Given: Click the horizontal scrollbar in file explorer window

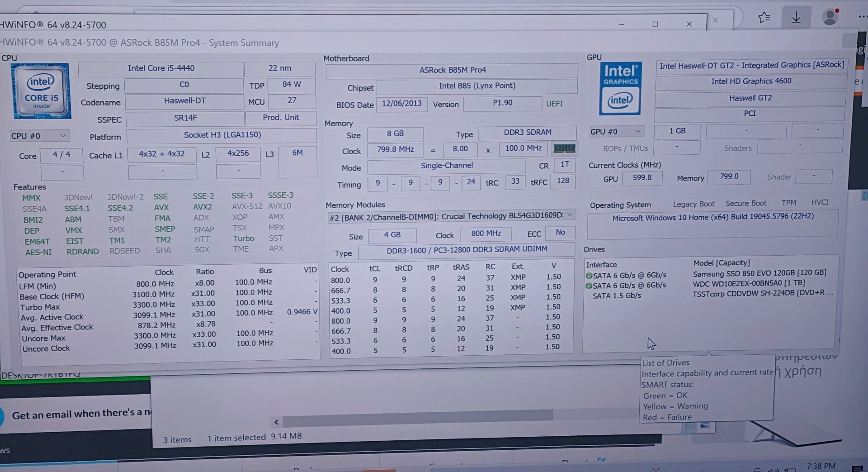Looking at the screenshot, I should coord(418,417).
